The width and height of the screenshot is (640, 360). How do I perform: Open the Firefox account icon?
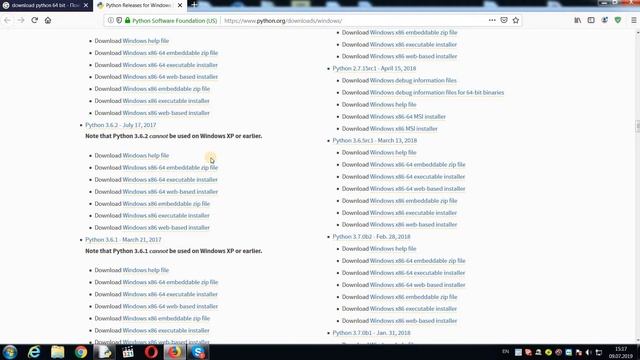[x=604, y=20]
